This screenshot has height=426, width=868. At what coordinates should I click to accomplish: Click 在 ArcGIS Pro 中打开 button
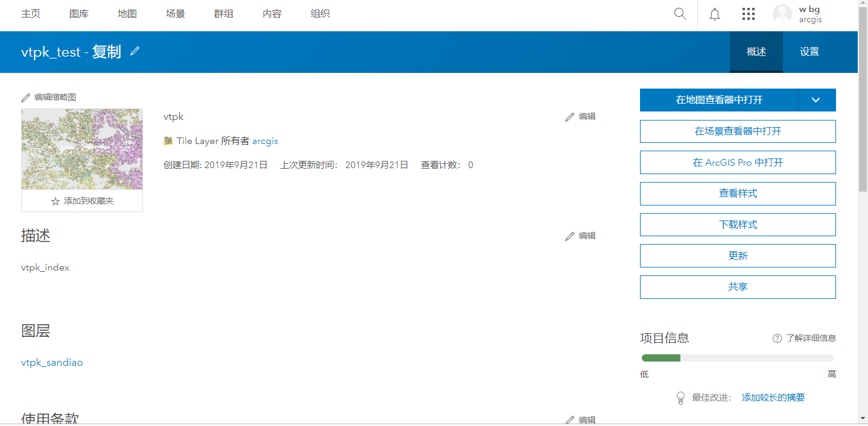click(x=738, y=163)
